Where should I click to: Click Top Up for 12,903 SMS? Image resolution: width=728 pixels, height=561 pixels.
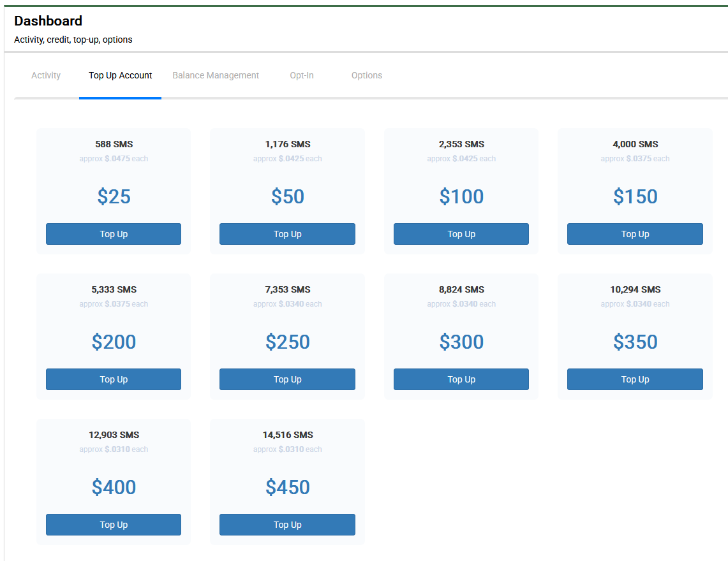click(x=114, y=525)
